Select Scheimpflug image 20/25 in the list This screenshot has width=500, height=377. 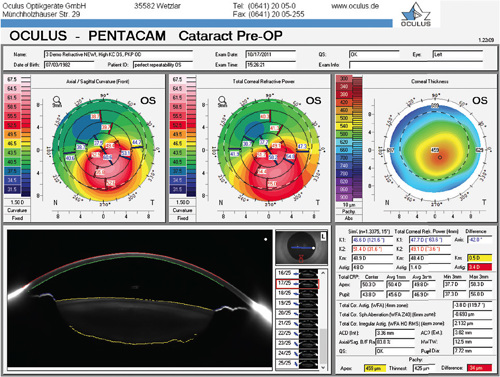click(x=297, y=313)
